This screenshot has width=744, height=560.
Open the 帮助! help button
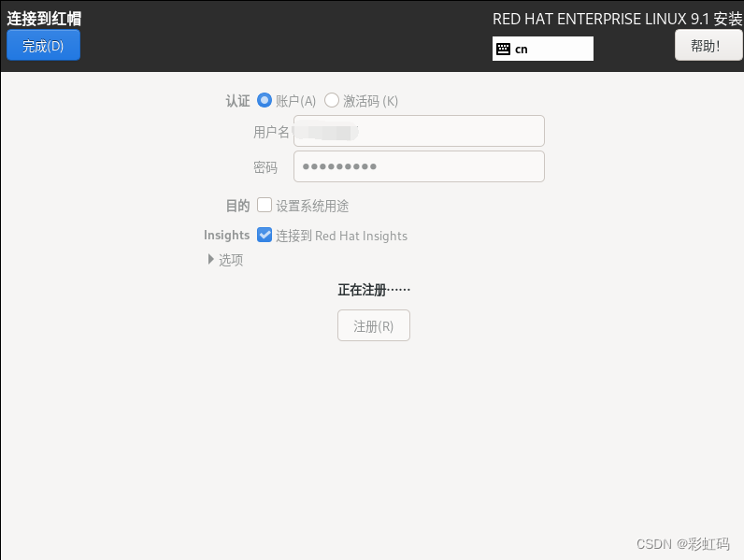(x=708, y=46)
